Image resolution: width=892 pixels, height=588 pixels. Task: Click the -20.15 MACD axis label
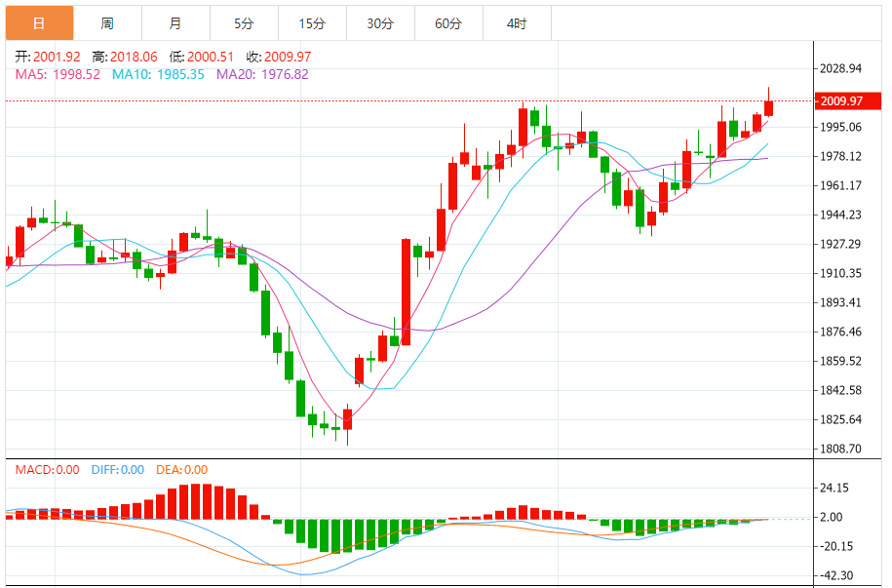coord(836,546)
